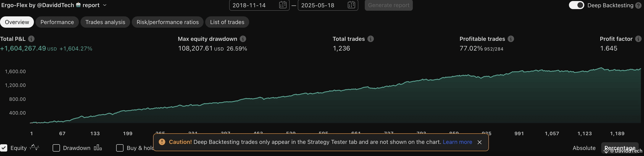The width and height of the screenshot is (644, 156).
Task: Enable the Drawdown checkbox
Action: 56,148
